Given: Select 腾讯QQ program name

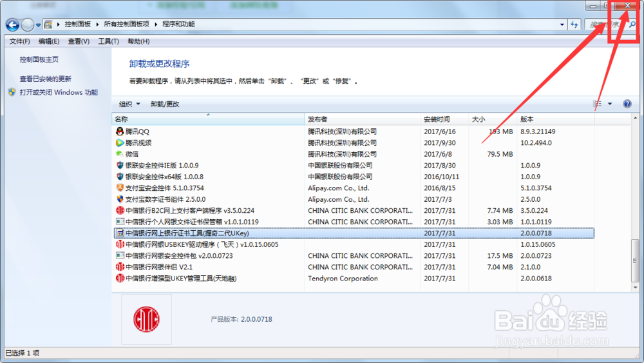Looking at the screenshot, I should (137, 132).
